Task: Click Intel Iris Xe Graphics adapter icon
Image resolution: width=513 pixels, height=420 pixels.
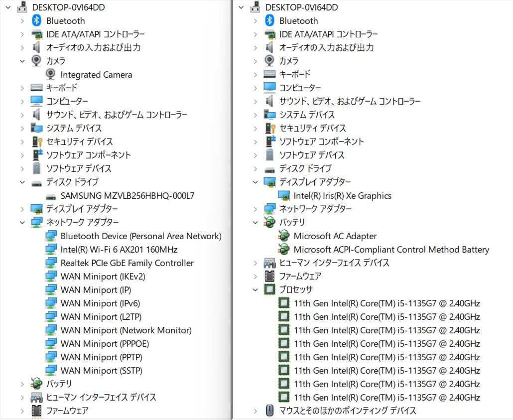Action: 284,196
